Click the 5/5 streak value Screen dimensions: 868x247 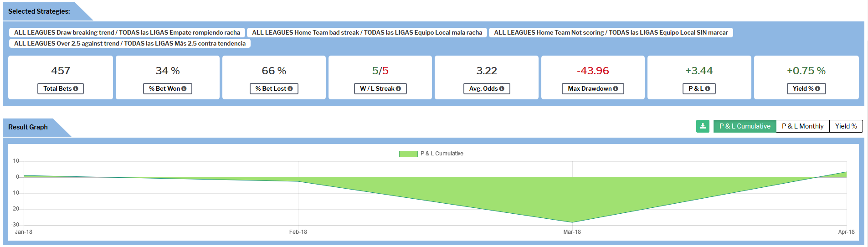tap(380, 71)
